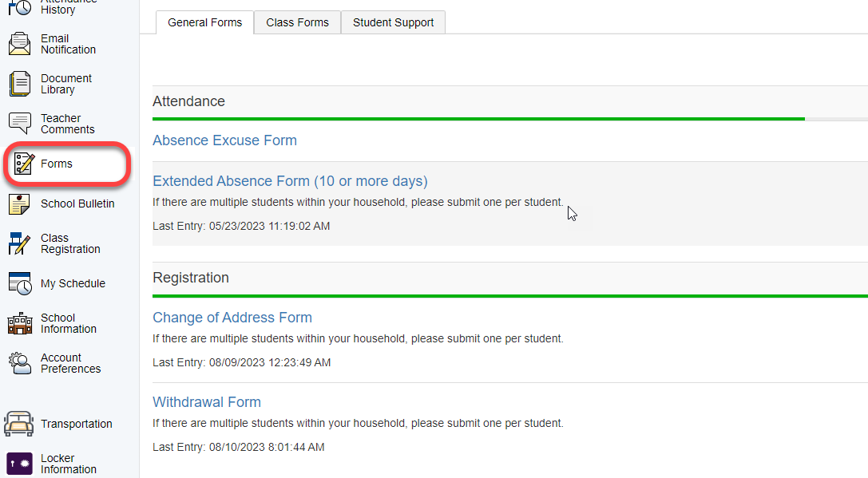Open the Absence Excuse Form link

pyautogui.click(x=224, y=140)
